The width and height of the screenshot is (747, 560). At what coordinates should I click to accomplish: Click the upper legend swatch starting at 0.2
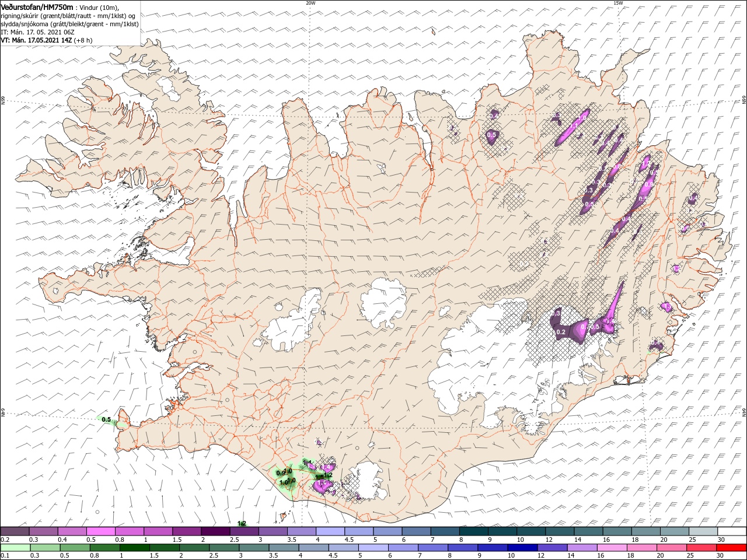[x=15, y=531]
